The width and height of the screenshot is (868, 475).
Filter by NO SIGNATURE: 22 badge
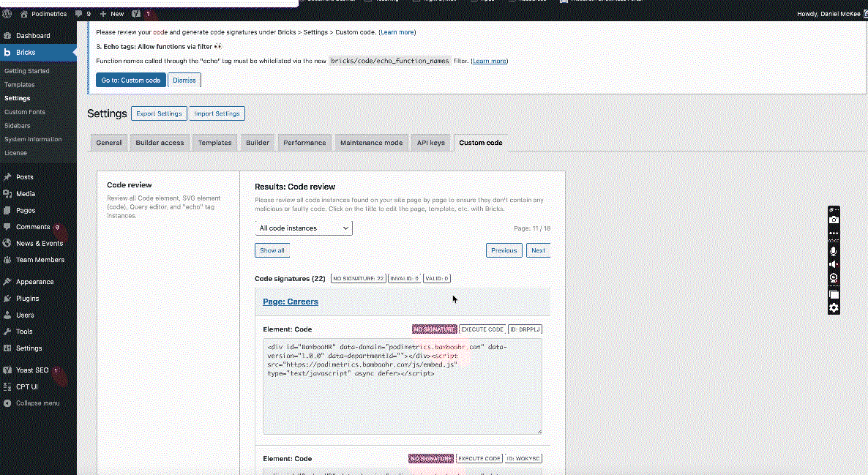click(358, 278)
